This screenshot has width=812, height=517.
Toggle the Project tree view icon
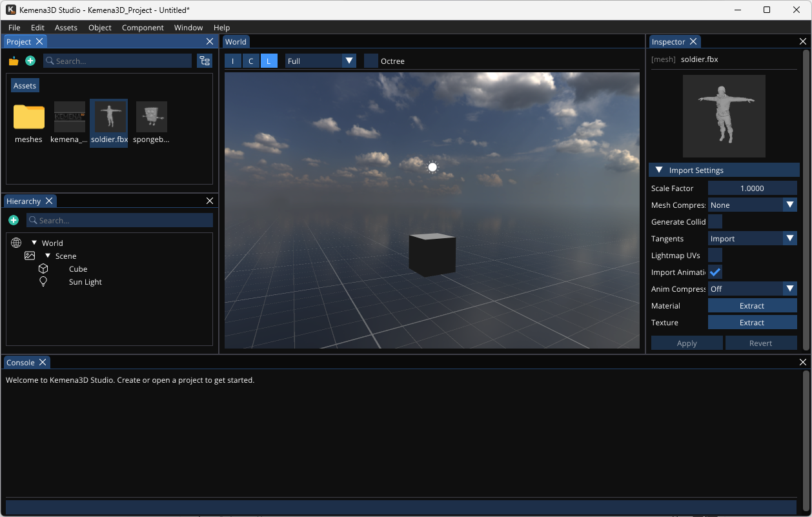pos(205,61)
